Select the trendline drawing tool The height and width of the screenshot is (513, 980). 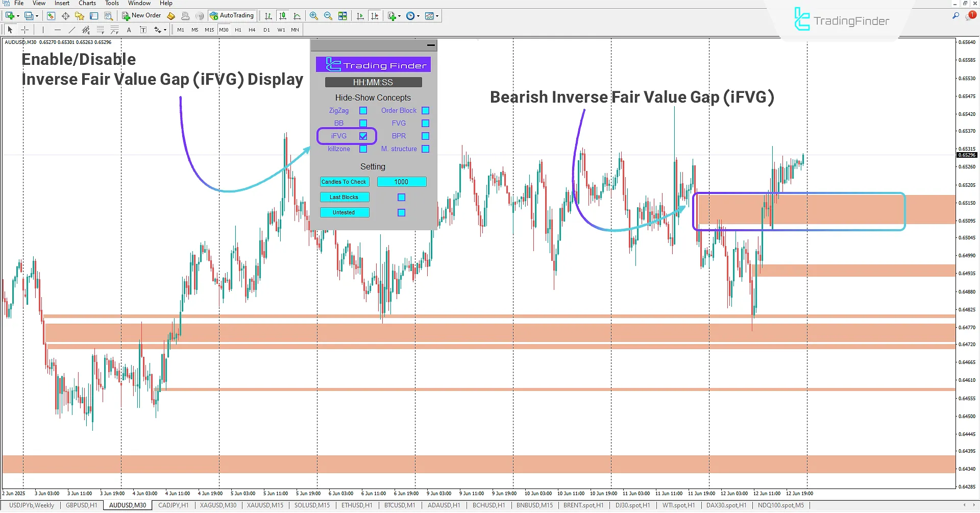pyautogui.click(x=72, y=30)
